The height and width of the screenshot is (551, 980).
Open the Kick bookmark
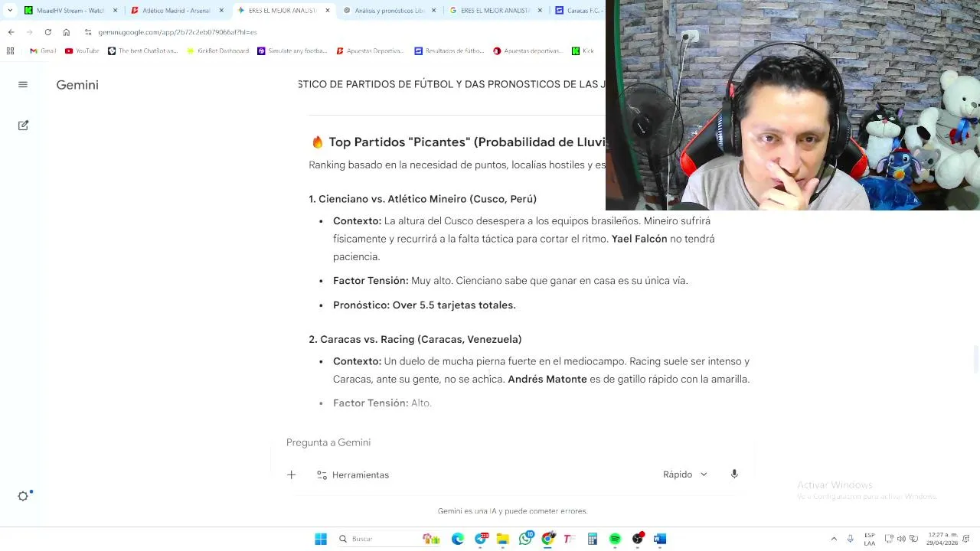click(x=583, y=51)
